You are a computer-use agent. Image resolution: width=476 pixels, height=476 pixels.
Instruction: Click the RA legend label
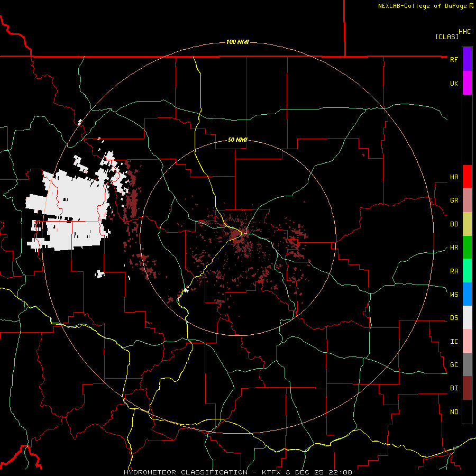pyautogui.click(x=454, y=271)
